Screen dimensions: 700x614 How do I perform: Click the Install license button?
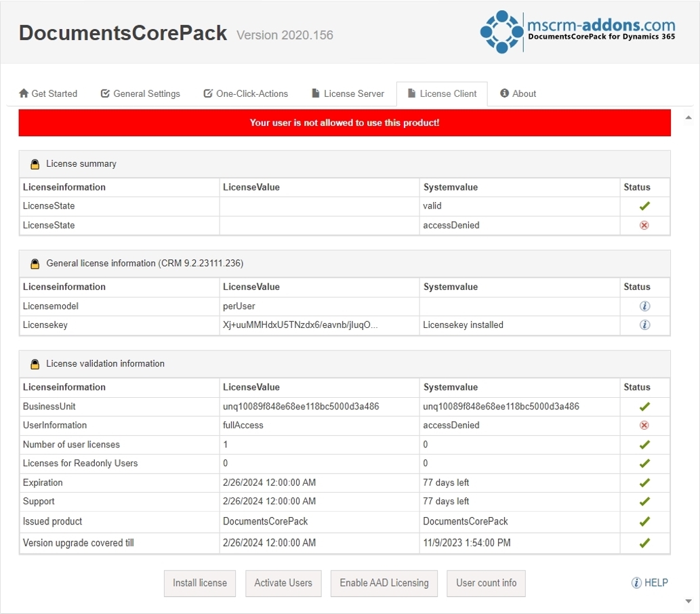pos(199,584)
